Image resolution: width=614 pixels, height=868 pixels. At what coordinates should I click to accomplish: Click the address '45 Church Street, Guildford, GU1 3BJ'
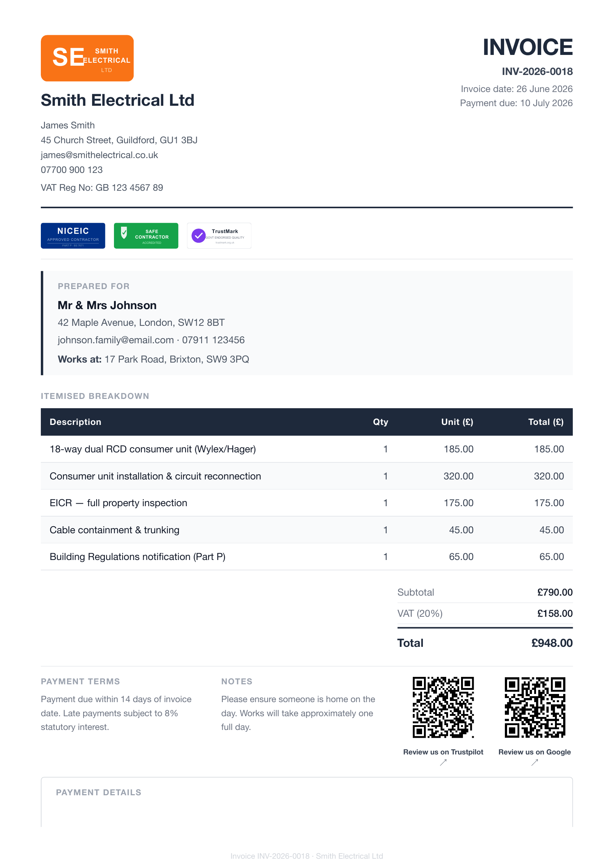[x=119, y=140]
